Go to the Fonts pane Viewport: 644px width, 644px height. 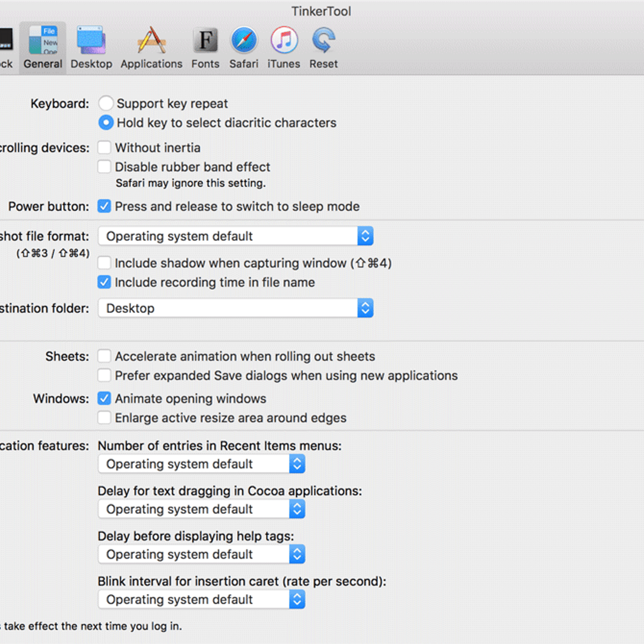205,48
